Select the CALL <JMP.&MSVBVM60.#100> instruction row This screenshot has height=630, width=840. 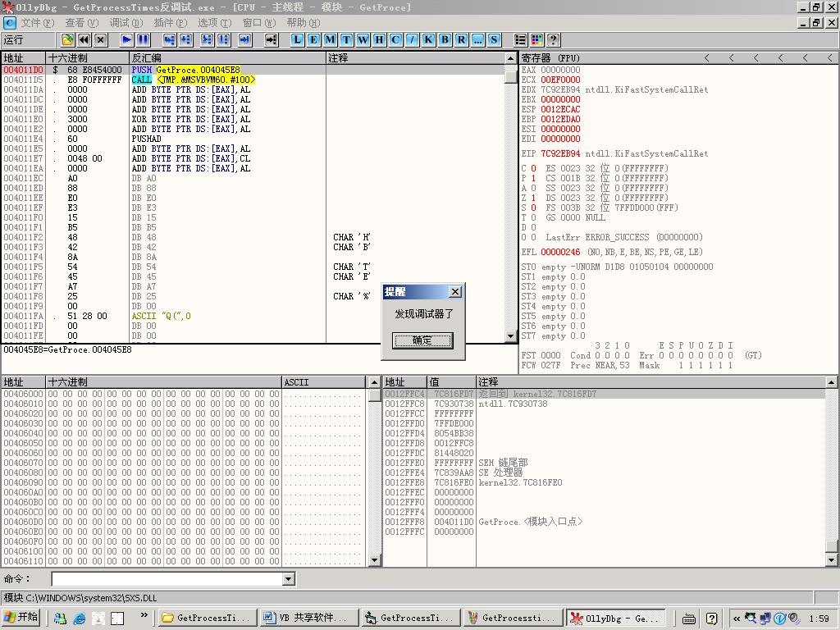click(253, 80)
